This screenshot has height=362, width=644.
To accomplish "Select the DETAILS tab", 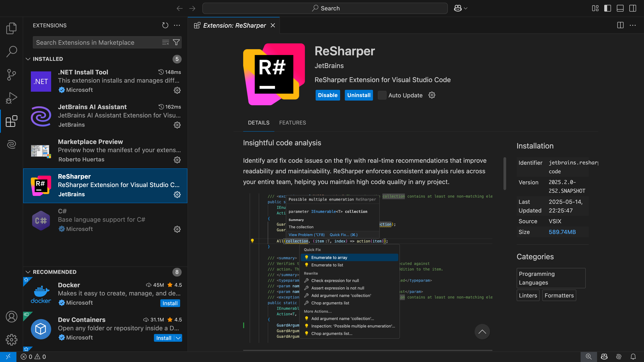I will [258, 123].
